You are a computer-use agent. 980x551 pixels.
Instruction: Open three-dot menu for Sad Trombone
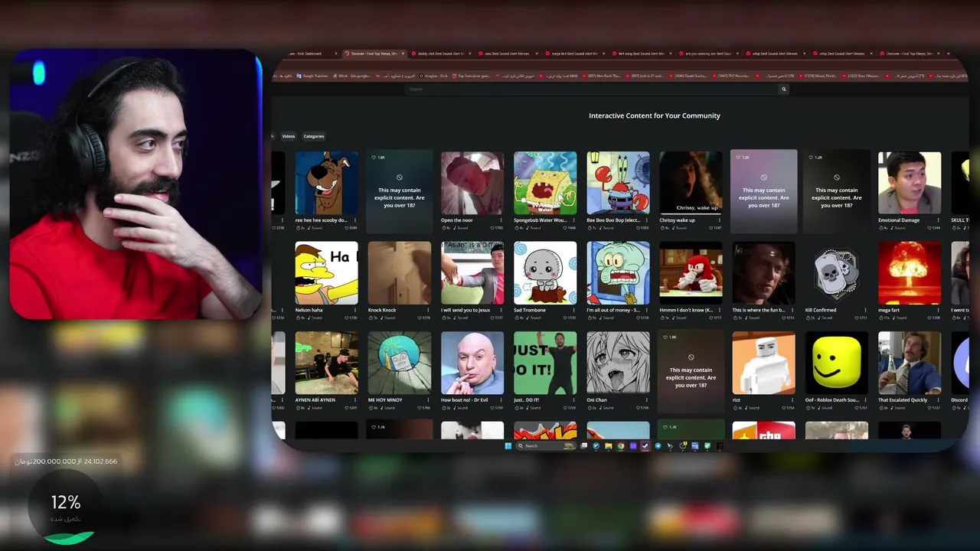pos(573,310)
